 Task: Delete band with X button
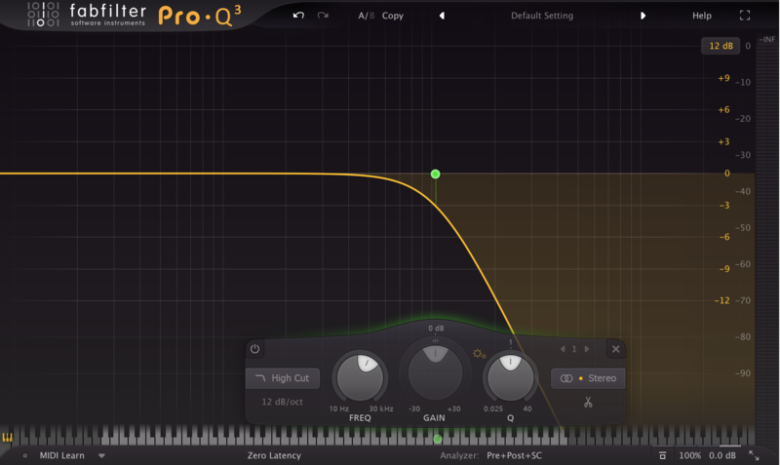coord(615,349)
